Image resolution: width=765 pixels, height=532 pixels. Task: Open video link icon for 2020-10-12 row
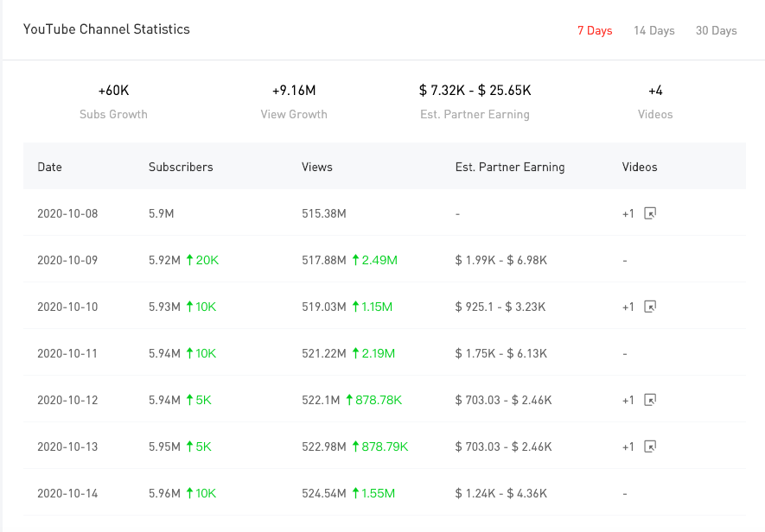pos(651,400)
